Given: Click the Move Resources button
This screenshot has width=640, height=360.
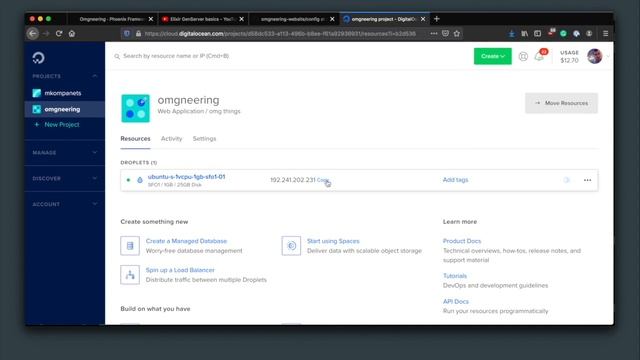Looking at the screenshot, I should [x=561, y=103].
